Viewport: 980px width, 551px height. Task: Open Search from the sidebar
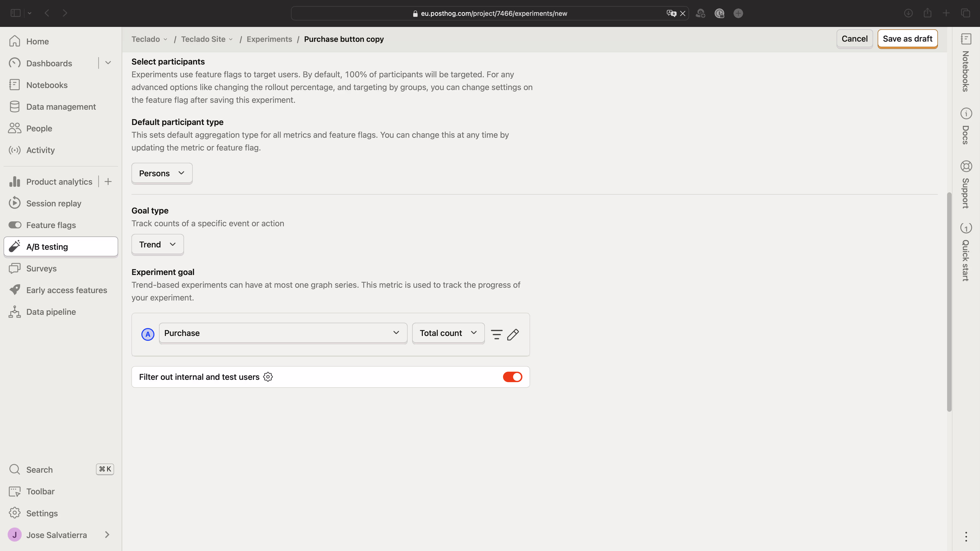pyautogui.click(x=61, y=469)
